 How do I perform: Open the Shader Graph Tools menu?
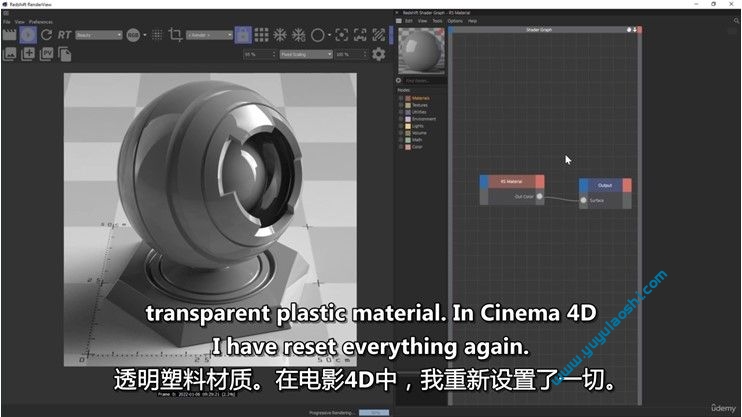point(437,21)
